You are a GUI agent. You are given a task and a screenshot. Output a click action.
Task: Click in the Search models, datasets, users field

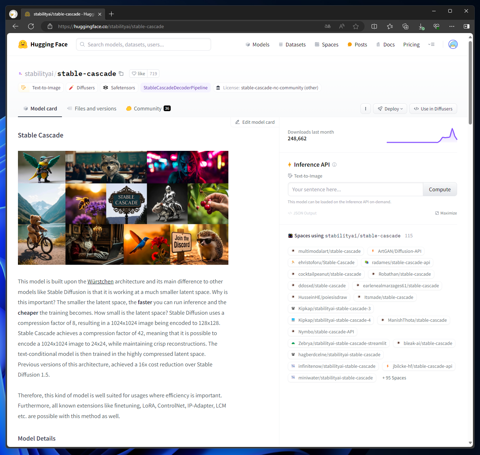[144, 44]
